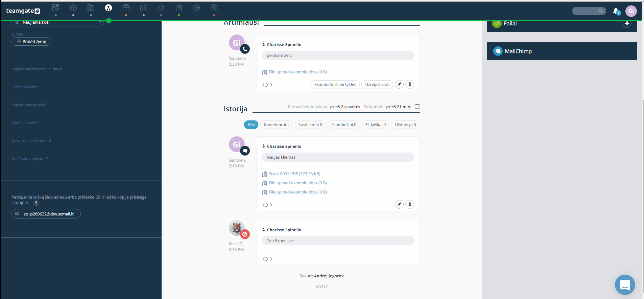Open the notifications bell
The width and height of the screenshot is (644, 299).
[616, 11]
